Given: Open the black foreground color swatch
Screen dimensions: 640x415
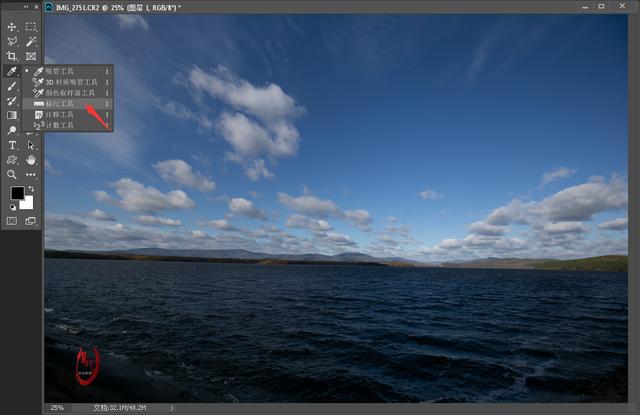Looking at the screenshot, I should tap(16, 193).
